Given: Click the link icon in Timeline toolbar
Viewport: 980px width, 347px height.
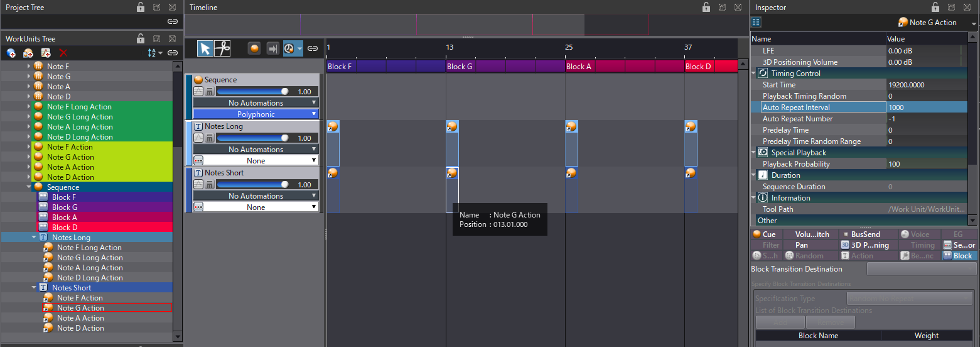Looking at the screenshot, I should (313, 48).
